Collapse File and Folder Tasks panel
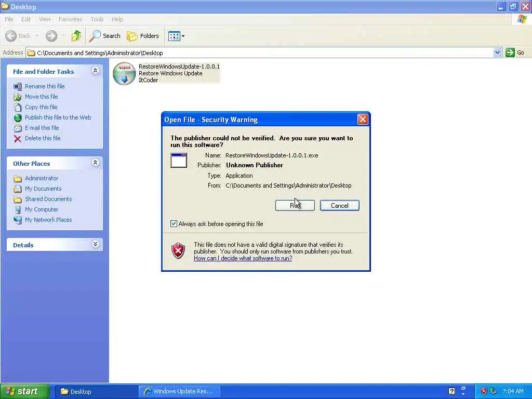The width and height of the screenshot is (532, 399). [x=96, y=71]
